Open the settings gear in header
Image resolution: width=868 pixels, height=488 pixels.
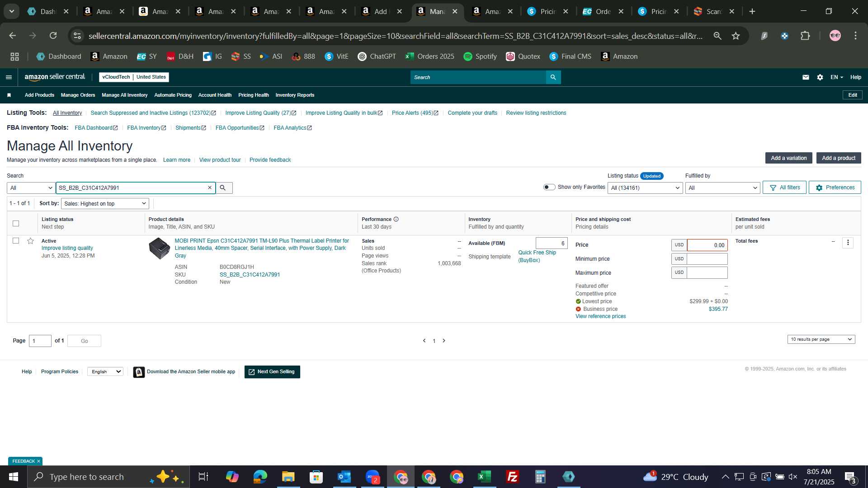tap(820, 77)
